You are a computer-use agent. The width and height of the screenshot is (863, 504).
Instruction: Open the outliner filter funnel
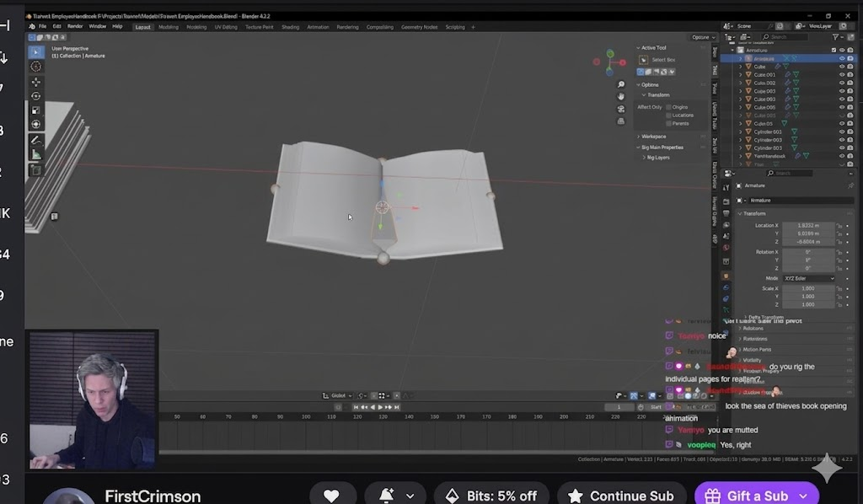835,37
